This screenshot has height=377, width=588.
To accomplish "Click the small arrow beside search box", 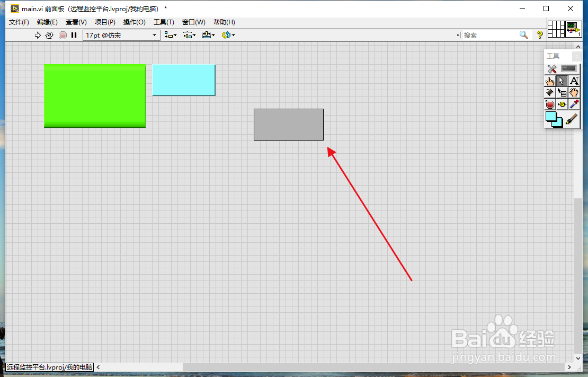I will [458, 36].
